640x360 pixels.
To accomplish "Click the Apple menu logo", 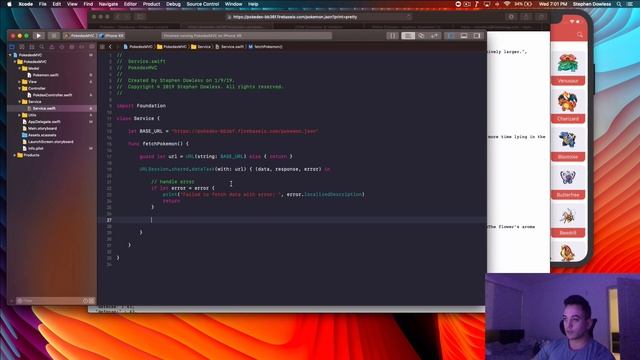I will point(9,4).
